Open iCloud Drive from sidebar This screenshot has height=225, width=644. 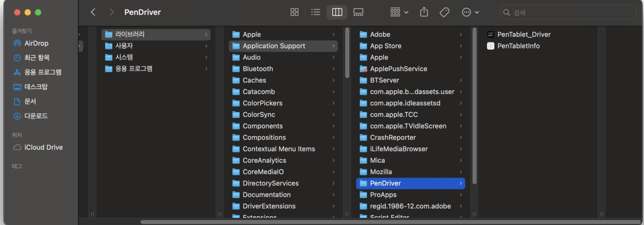pyautogui.click(x=43, y=147)
